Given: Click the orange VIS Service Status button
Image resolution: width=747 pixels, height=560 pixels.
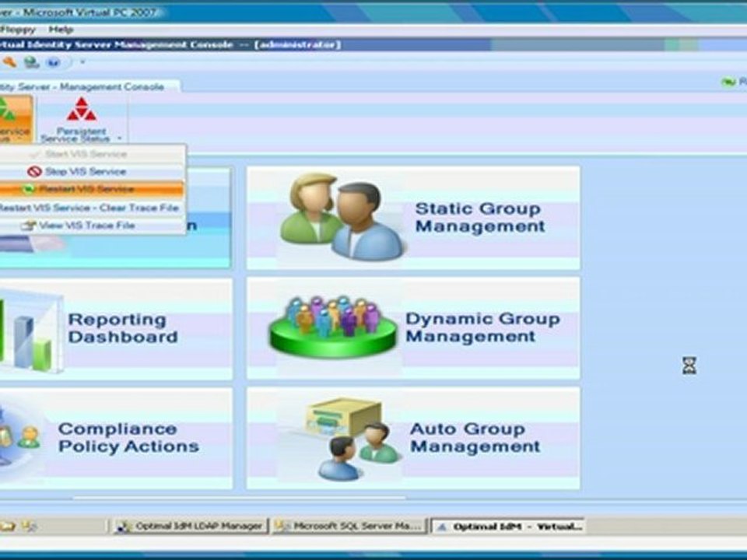Looking at the screenshot, I should (x=16, y=119).
